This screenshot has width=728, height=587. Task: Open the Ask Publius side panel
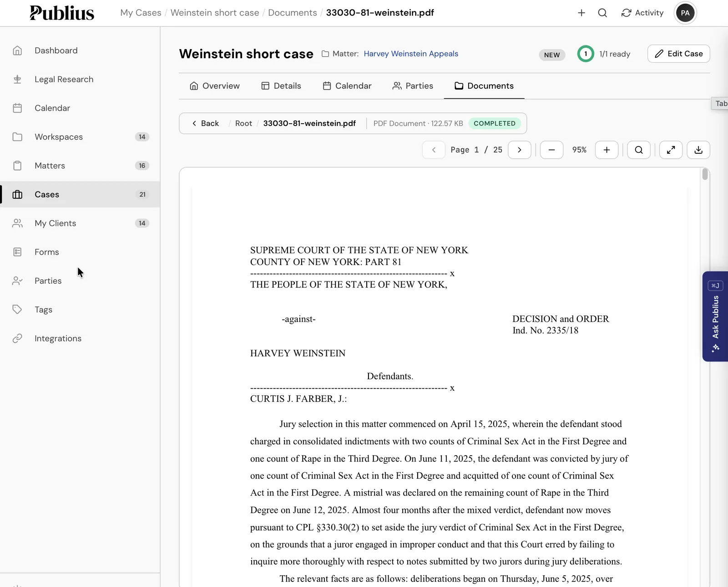click(x=715, y=316)
